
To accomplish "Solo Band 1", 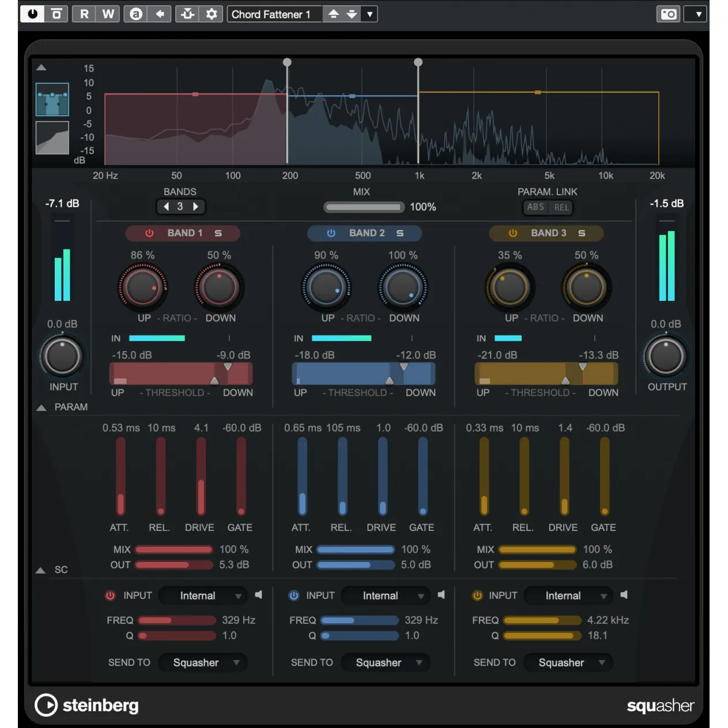I will tap(218, 233).
